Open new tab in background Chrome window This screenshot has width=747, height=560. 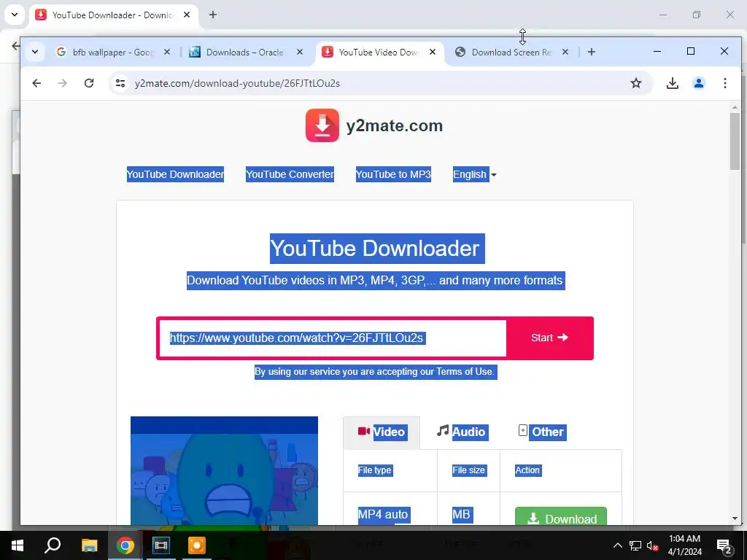[213, 15]
